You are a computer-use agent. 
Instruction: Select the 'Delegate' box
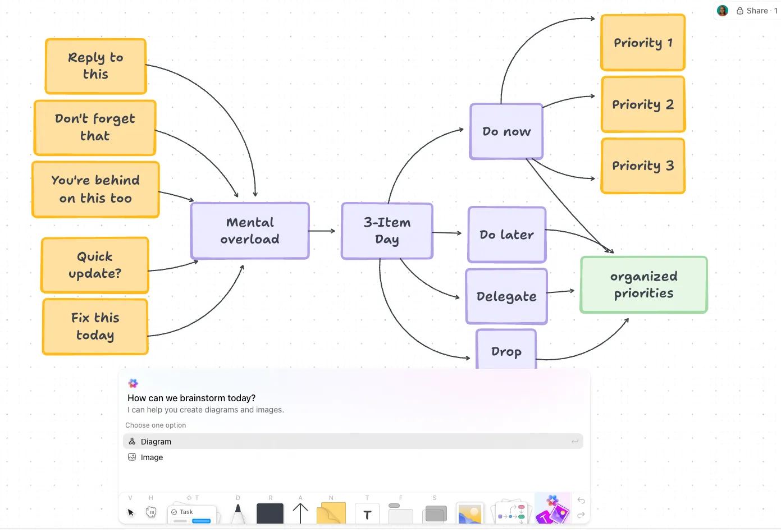(506, 296)
